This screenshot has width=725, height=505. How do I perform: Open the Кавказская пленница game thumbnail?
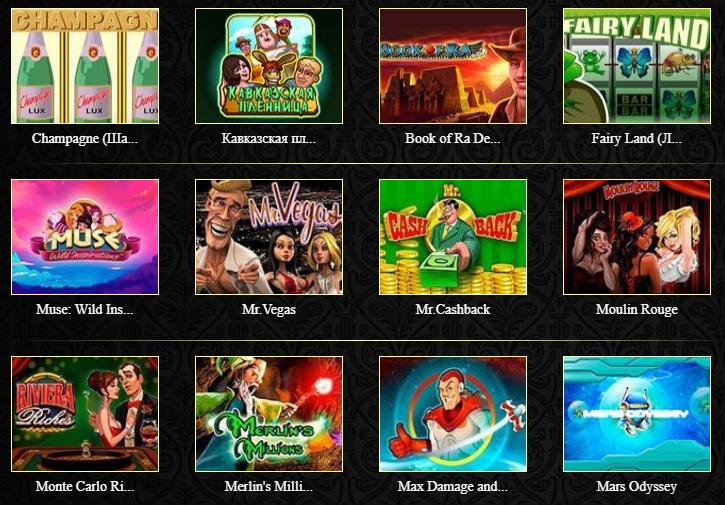[x=269, y=66]
